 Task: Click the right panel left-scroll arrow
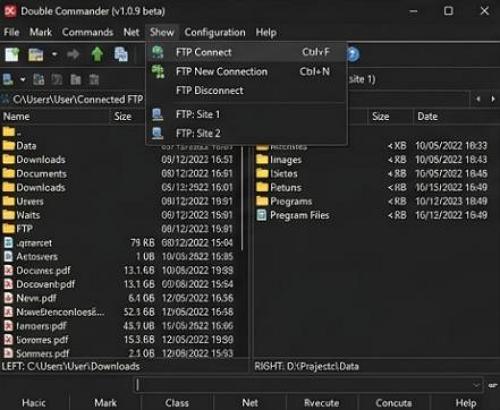click(x=478, y=99)
